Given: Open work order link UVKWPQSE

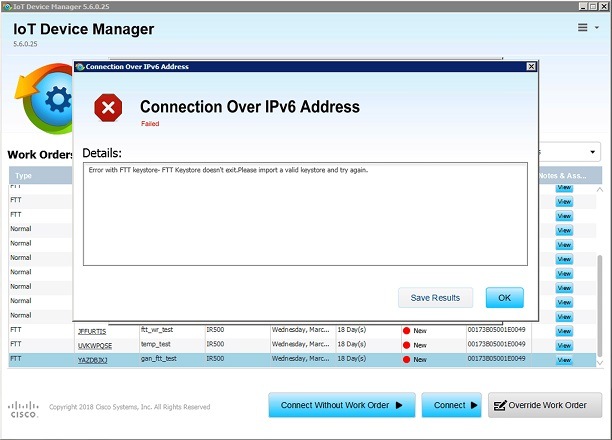Looking at the screenshot, I should tap(95, 346).
